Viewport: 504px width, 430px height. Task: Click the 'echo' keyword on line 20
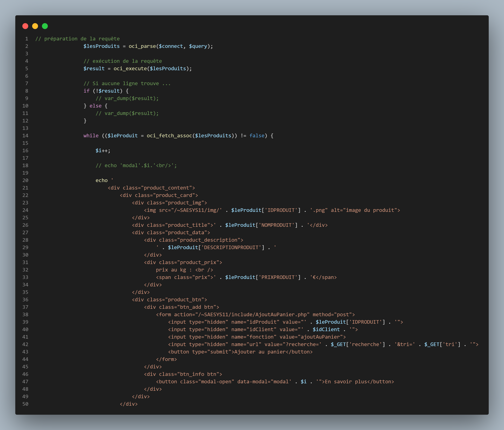click(102, 180)
